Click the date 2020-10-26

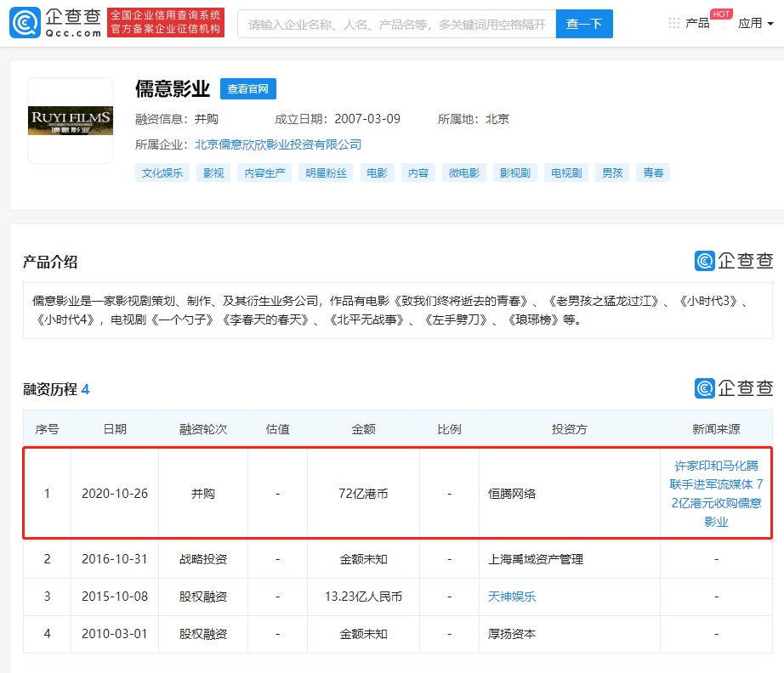click(x=115, y=494)
